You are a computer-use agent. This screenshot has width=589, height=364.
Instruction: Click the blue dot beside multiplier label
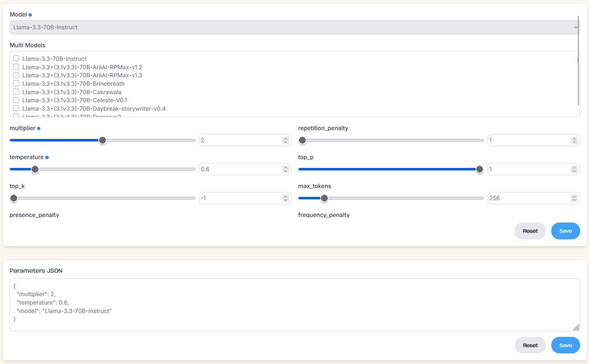coord(39,128)
